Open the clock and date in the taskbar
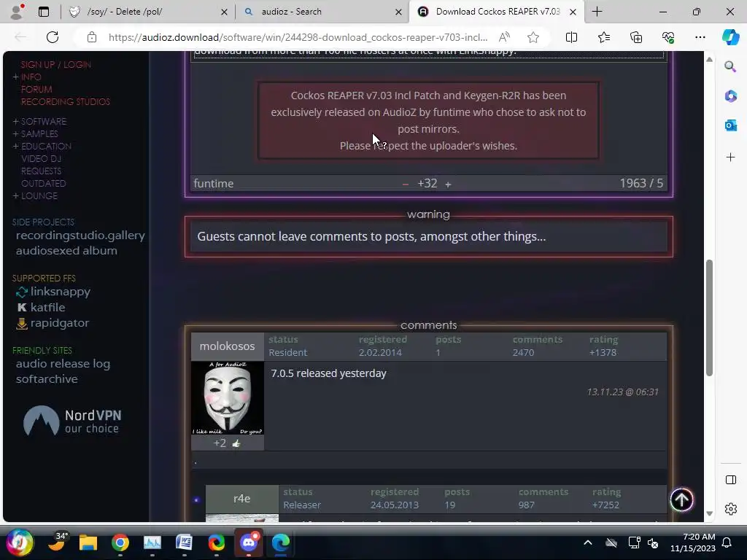Viewport: 747px width, 560px height. click(693, 542)
